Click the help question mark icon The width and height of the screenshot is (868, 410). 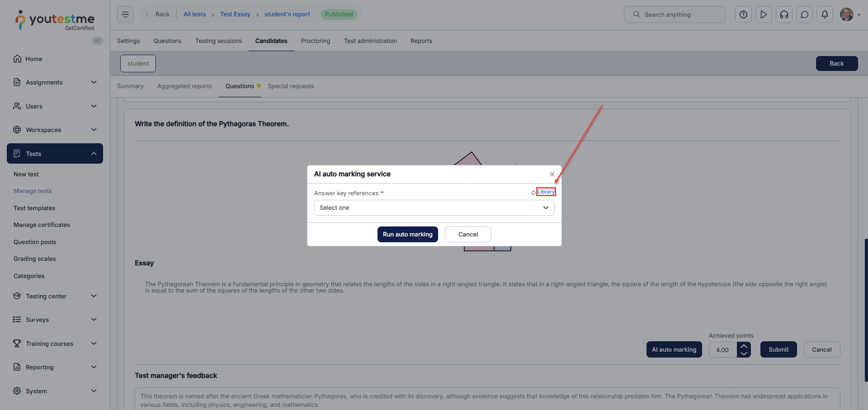click(x=743, y=14)
